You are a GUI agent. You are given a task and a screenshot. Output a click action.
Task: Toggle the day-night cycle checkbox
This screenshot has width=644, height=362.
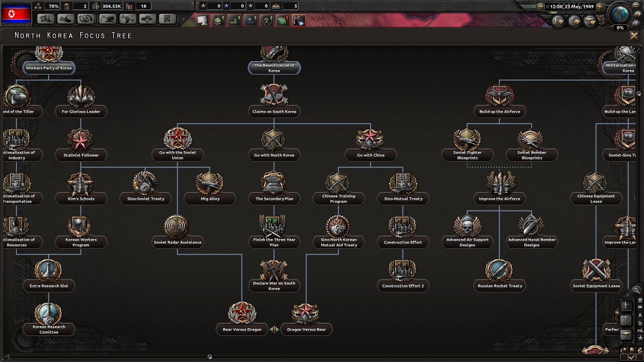[x=624, y=357]
